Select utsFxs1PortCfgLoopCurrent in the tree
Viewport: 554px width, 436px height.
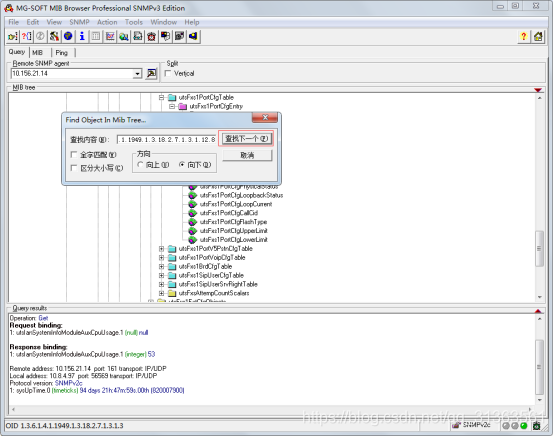[236, 204]
